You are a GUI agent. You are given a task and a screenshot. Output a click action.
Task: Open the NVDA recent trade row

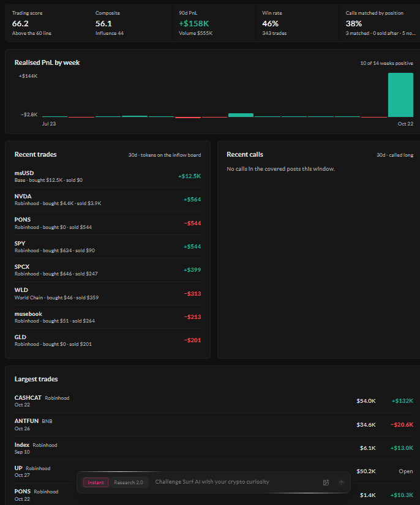(x=108, y=200)
